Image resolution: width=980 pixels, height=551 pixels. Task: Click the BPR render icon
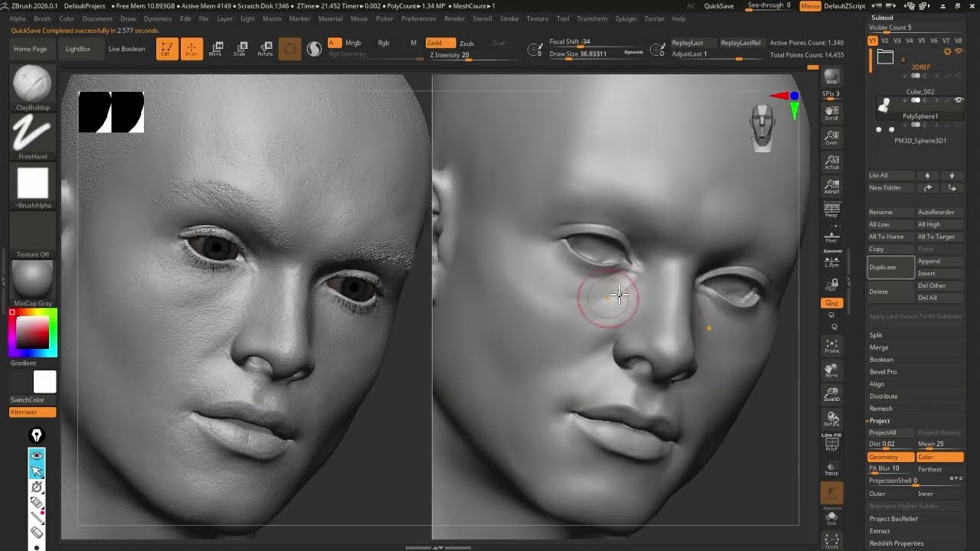[x=831, y=78]
